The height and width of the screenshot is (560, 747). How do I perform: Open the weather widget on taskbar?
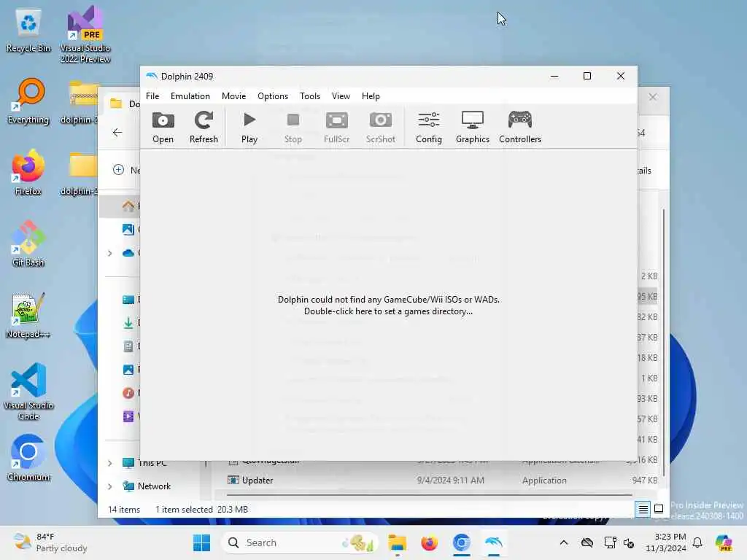click(50, 542)
